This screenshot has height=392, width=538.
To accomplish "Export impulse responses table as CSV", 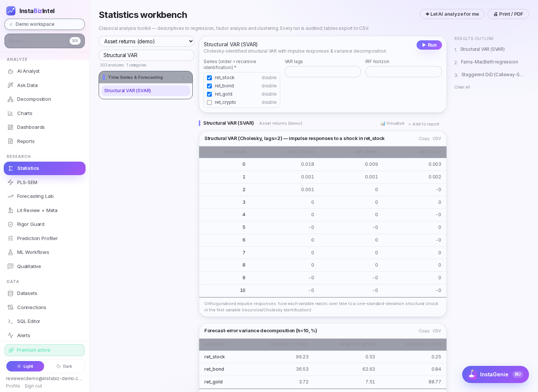I will [x=437, y=139].
